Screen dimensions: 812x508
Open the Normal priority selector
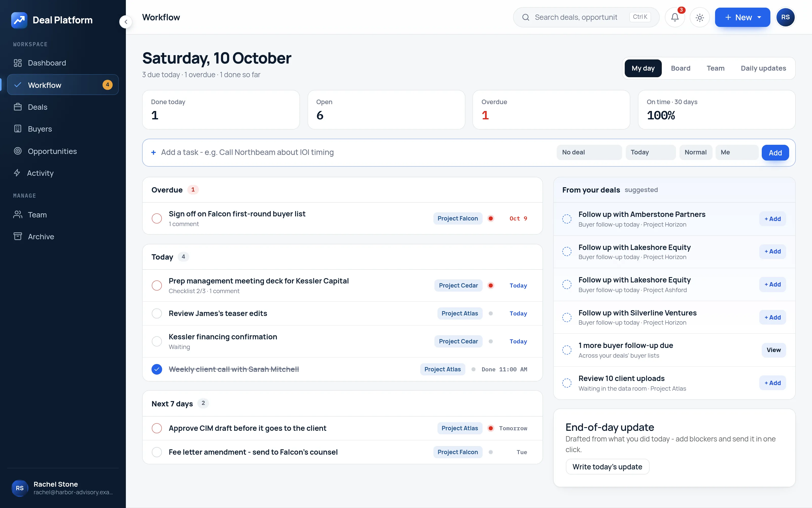click(696, 153)
